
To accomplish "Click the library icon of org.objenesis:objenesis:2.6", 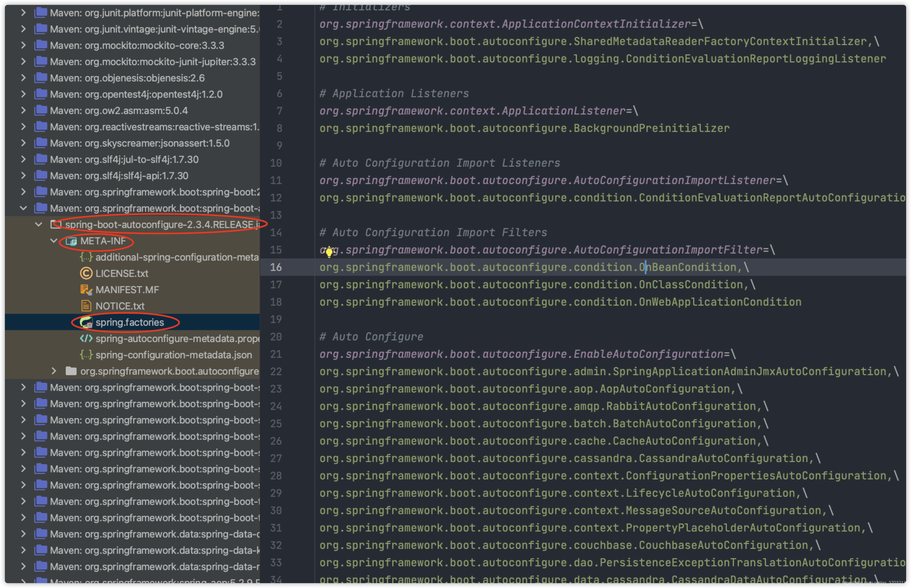I will point(40,78).
